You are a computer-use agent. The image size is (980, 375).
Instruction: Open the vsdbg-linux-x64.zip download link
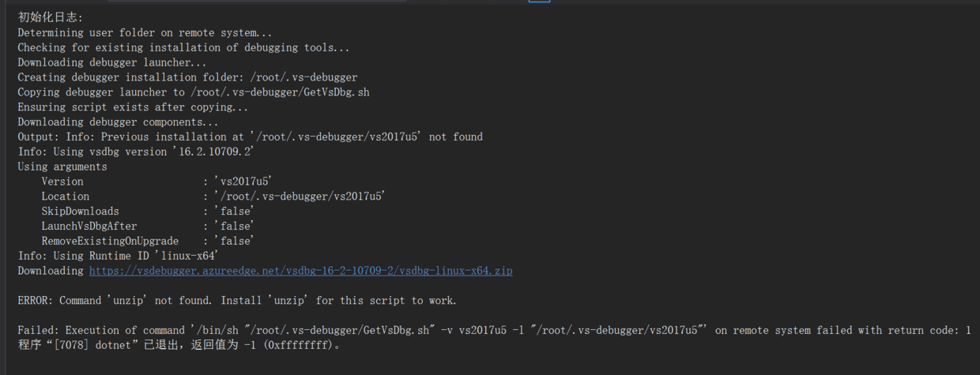pos(300,271)
